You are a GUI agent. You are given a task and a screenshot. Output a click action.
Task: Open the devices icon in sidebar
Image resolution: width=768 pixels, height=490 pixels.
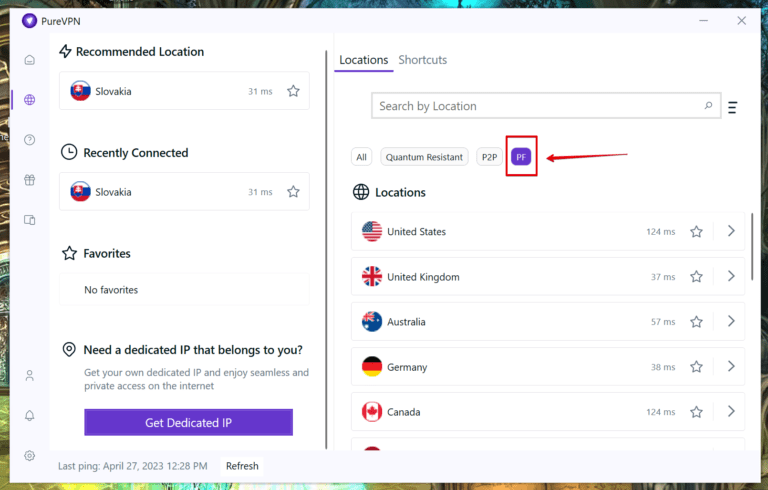29,220
